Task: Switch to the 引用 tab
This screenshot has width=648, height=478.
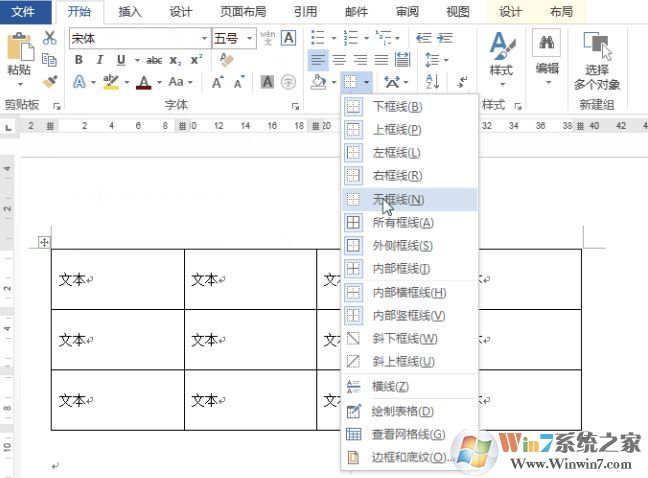Action: (305, 12)
